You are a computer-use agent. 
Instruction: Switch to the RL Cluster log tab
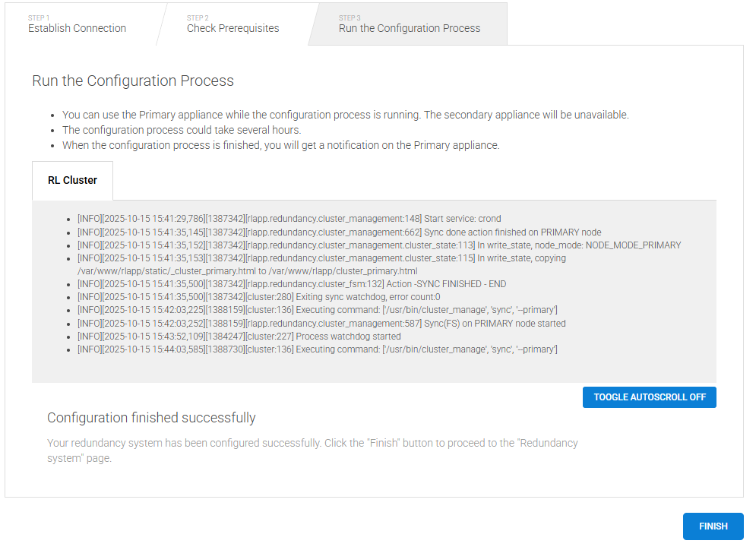[72, 181]
